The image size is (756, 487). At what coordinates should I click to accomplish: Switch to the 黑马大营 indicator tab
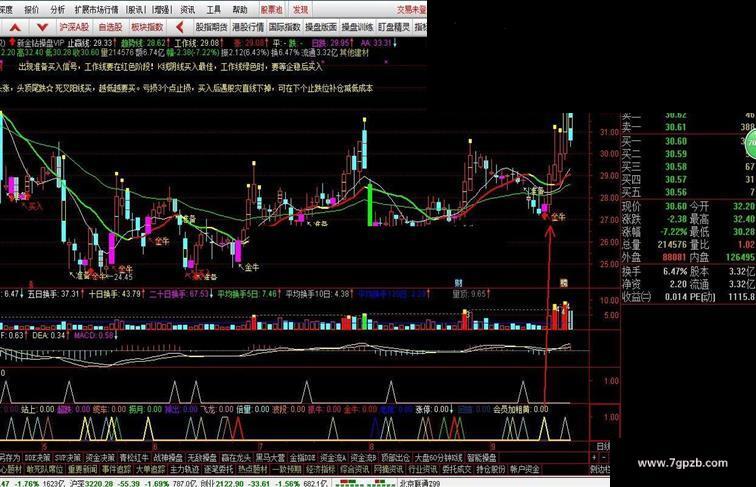270,458
